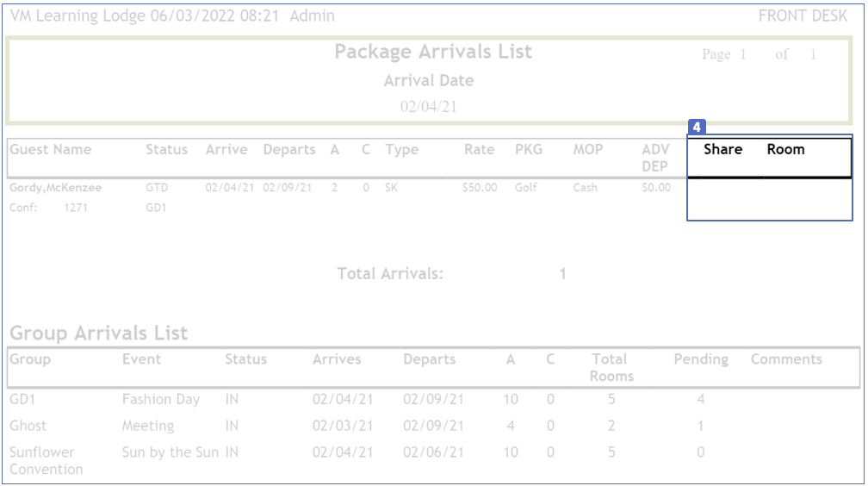Click the Pending column header
Image resolution: width=868 pixels, height=486 pixels.
700,359
